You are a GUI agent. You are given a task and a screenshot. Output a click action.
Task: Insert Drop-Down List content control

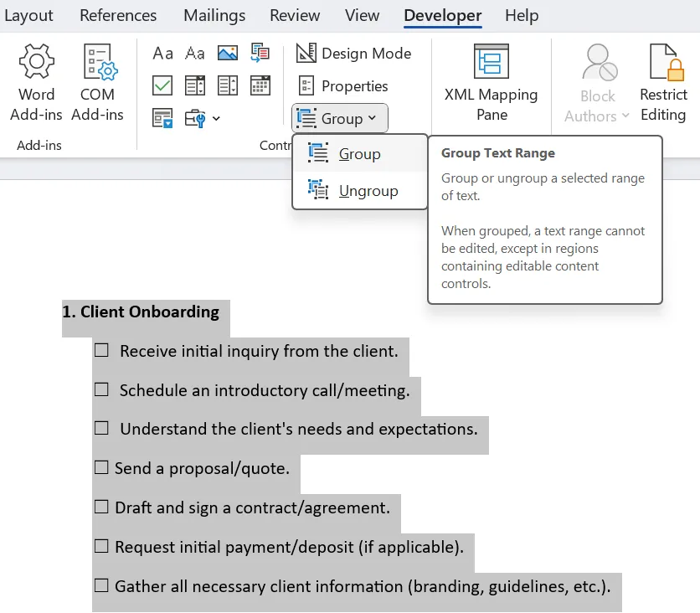(x=228, y=85)
